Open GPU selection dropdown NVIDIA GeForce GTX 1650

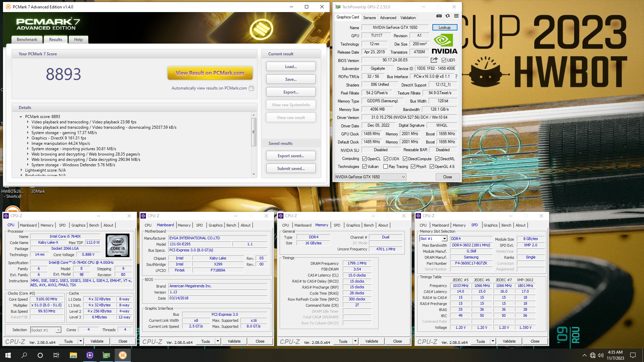[x=370, y=177]
